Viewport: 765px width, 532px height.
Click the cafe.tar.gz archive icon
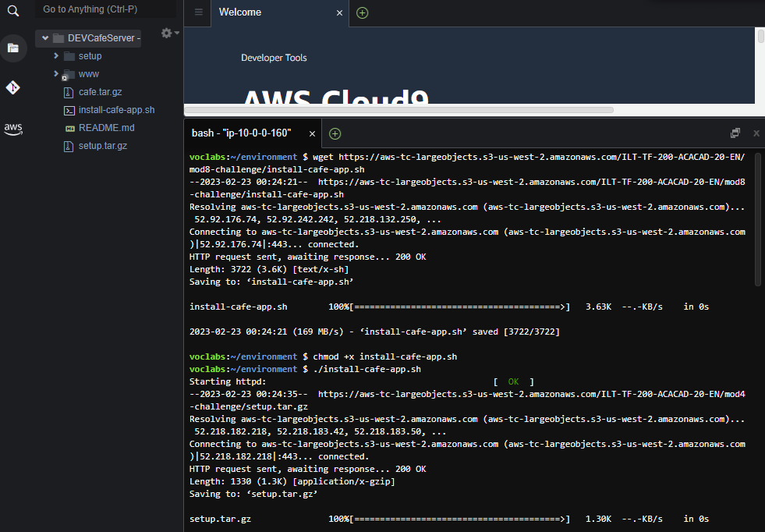pos(69,92)
